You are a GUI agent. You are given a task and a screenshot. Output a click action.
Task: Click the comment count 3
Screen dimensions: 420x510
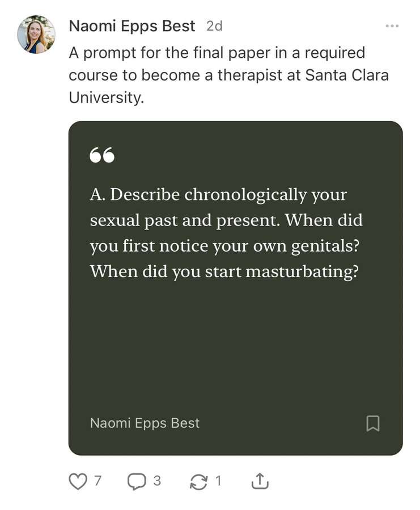tap(157, 481)
